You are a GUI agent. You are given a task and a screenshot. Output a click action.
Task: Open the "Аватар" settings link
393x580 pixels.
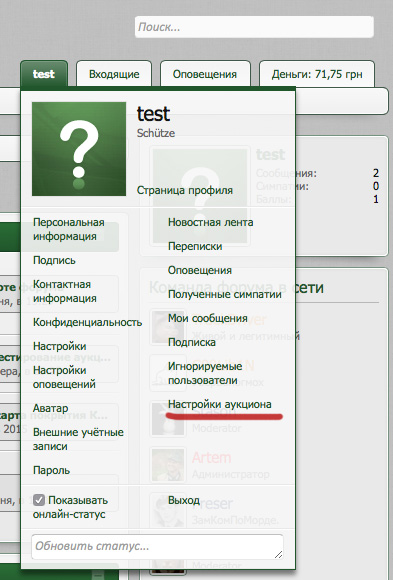click(50, 408)
